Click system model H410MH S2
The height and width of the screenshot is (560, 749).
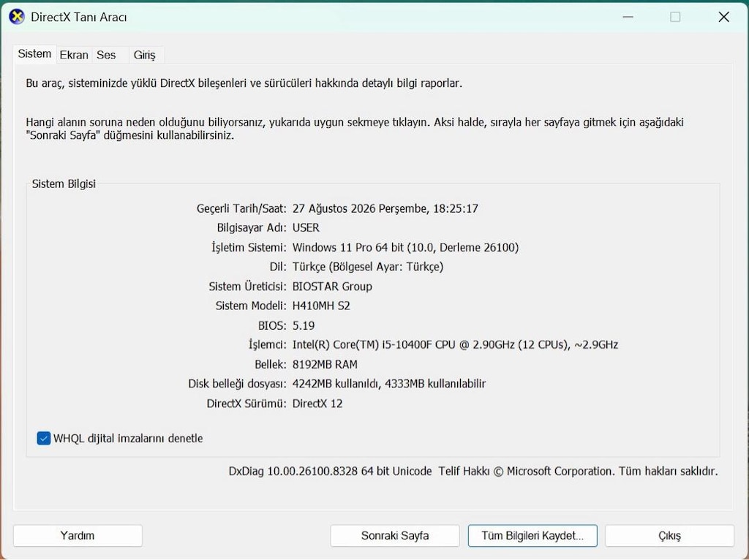coord(321,306)
